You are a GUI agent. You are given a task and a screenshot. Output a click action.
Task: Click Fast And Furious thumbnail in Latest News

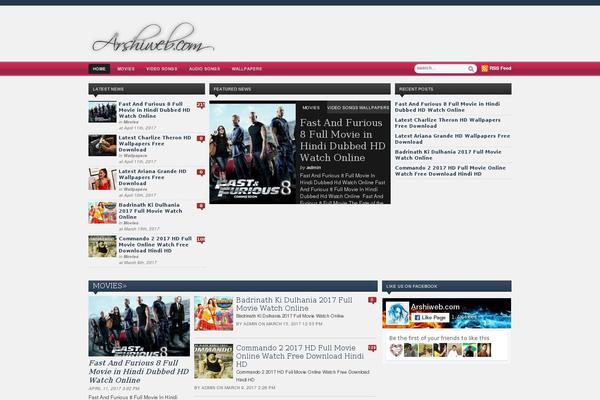[102, 112]
